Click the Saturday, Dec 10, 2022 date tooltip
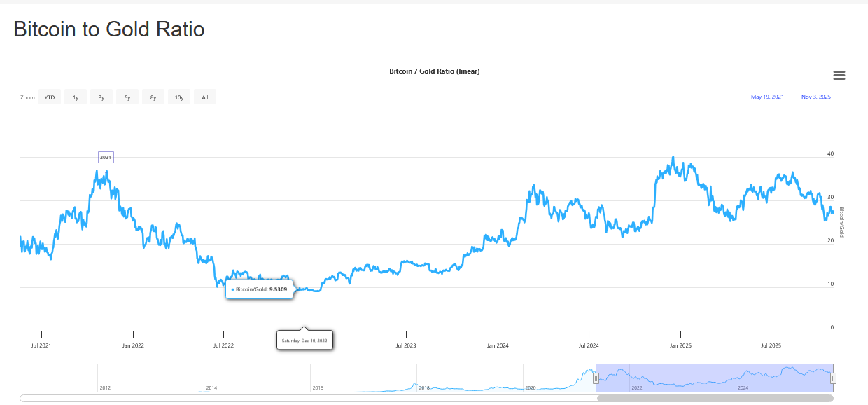The width and height of the screenshot is (868, 405). [305, 341]
